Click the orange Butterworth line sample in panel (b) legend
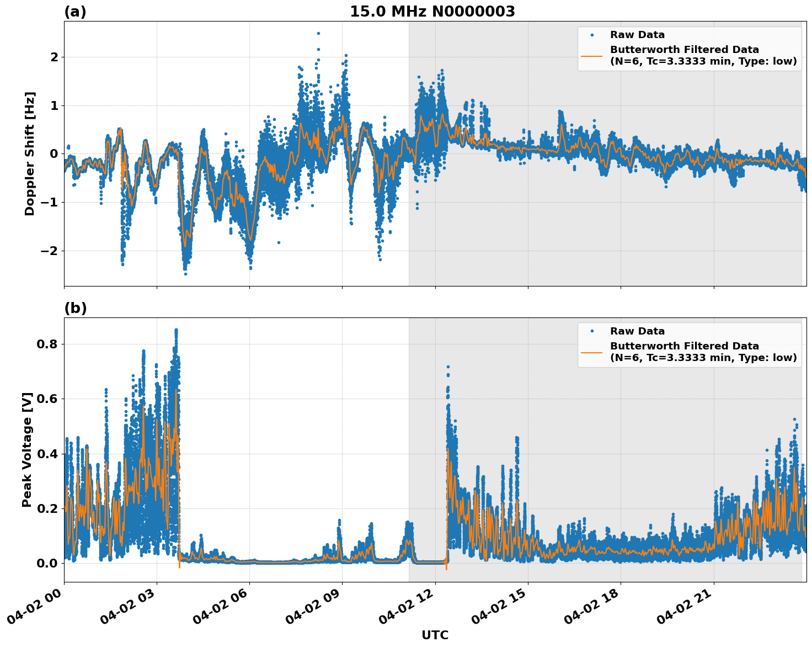This screenshot has height=647, width=812. point(592,352)
